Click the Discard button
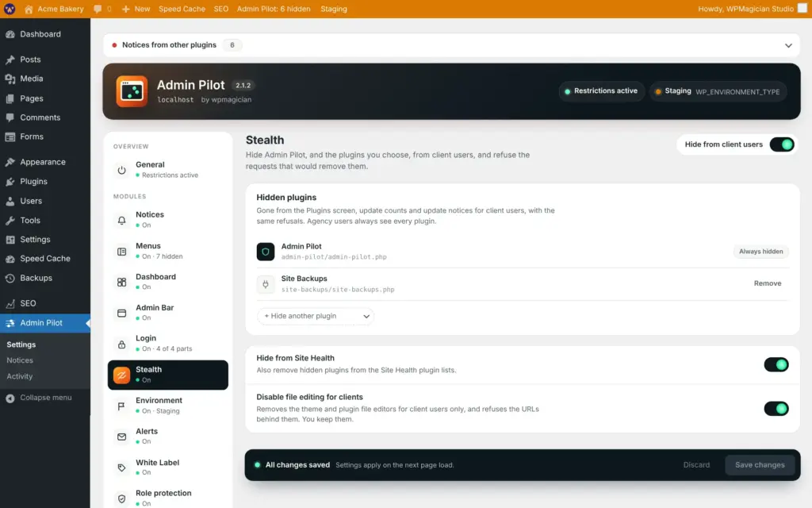 696,465
